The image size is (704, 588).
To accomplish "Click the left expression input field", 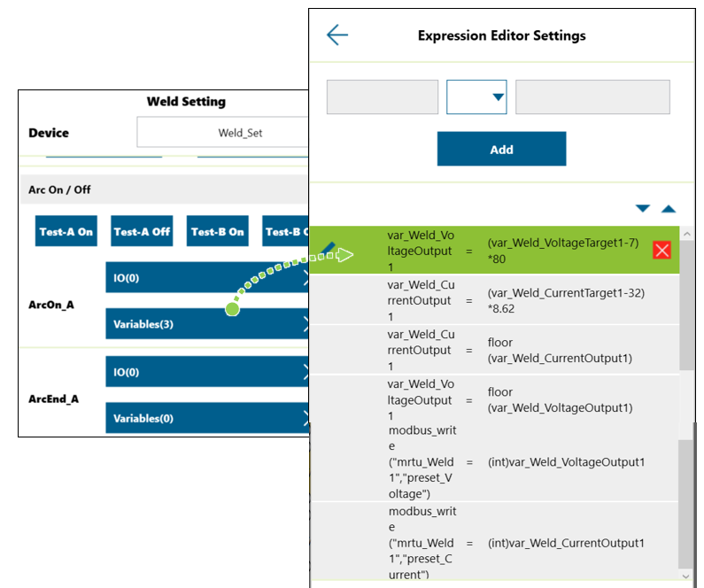I will 383,97.
